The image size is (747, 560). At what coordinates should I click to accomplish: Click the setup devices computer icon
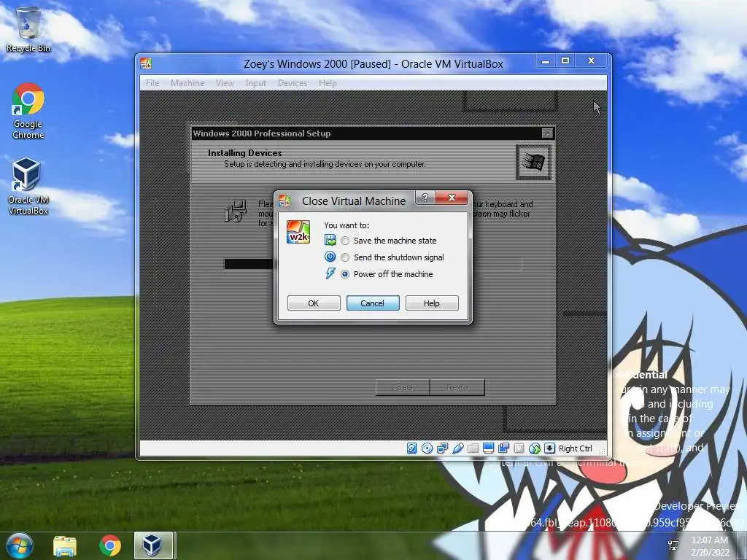(x=236, y=211)
